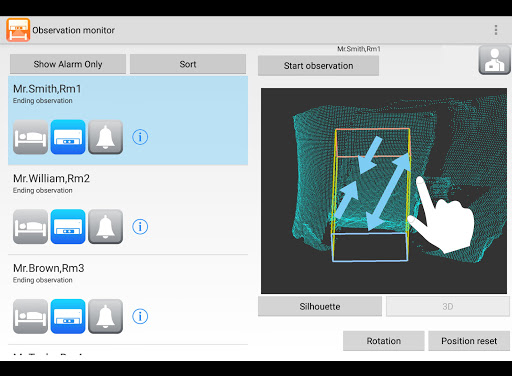Click Mr.Smith,Rm1 label above Start observation
The image size is (512, 376).
click(359, 49)
